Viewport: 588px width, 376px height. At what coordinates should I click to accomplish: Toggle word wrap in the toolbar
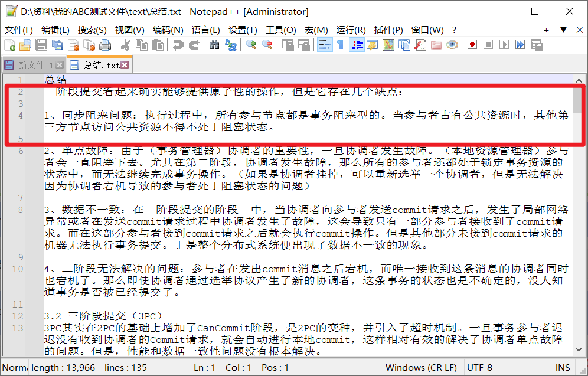[324, 45]
